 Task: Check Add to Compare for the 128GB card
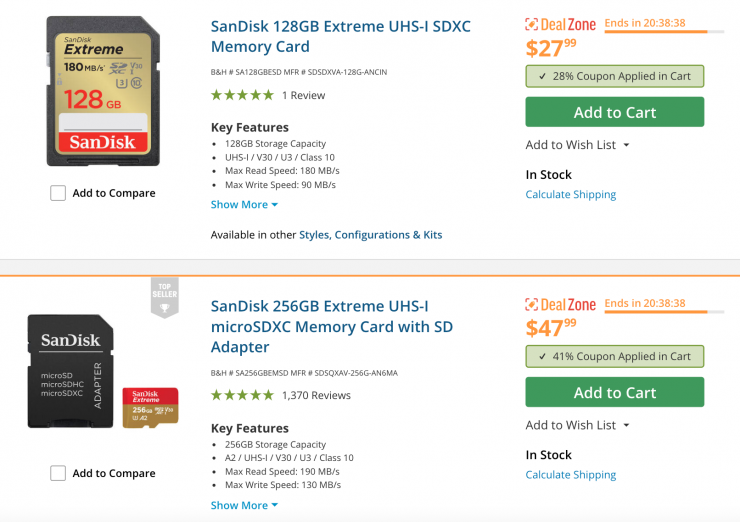(x=58, y=193)
